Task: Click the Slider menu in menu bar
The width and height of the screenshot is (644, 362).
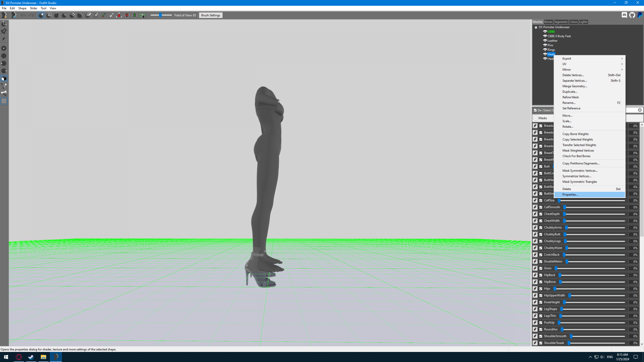Action: [34, 8]
